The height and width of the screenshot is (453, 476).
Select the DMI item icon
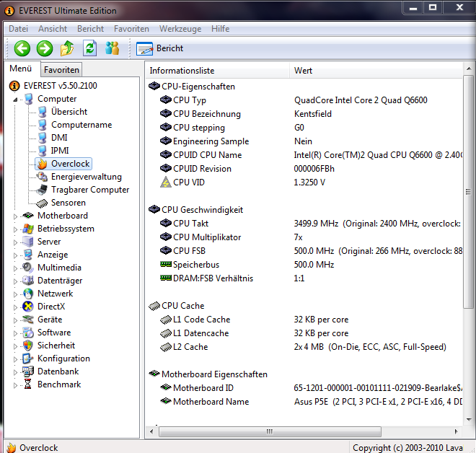(x=43, y=138)
